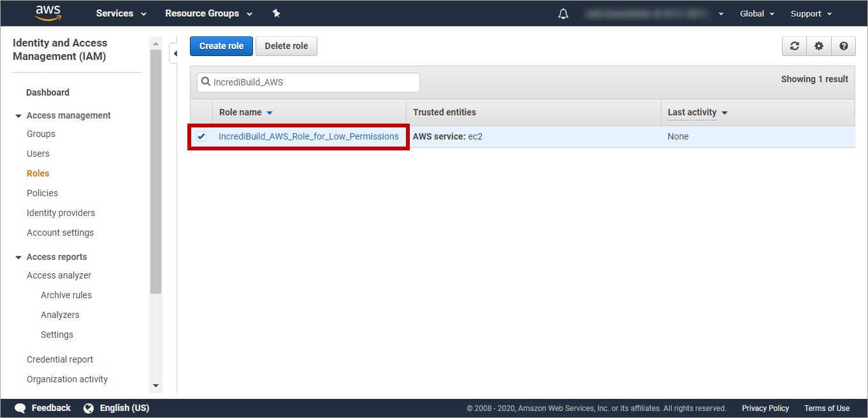Screen dimensions: 868x418
Task: Click the Delete role button
Action: 286,46
